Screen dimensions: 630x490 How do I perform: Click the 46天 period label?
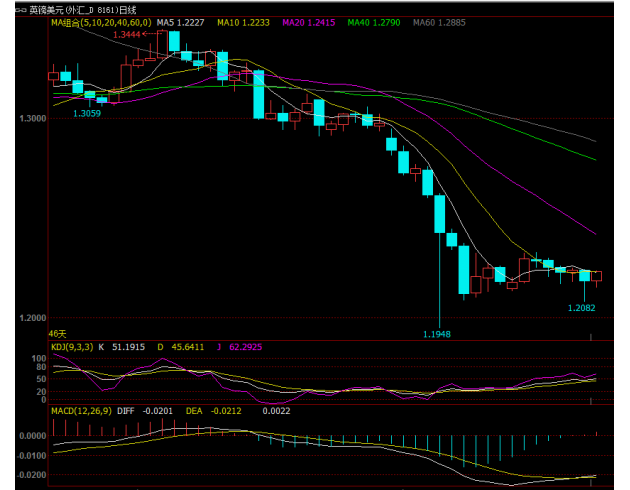pyautogui.click(x=57, y=334)
